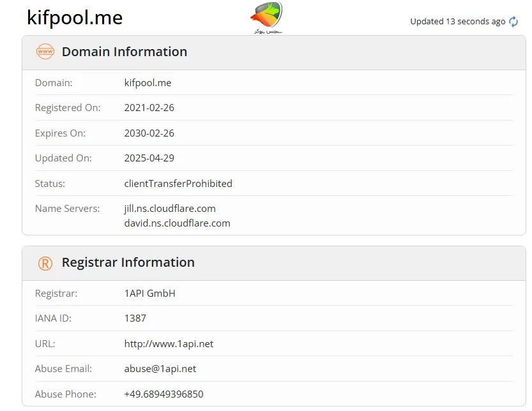
Task: Click the 1API GmbH registrar name
Action: point(149,294)
